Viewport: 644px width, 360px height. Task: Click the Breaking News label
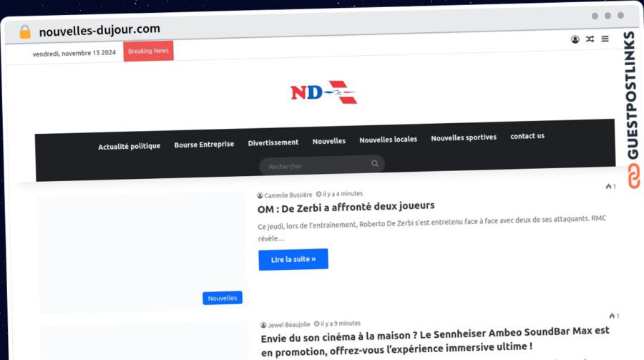(148, 51)
